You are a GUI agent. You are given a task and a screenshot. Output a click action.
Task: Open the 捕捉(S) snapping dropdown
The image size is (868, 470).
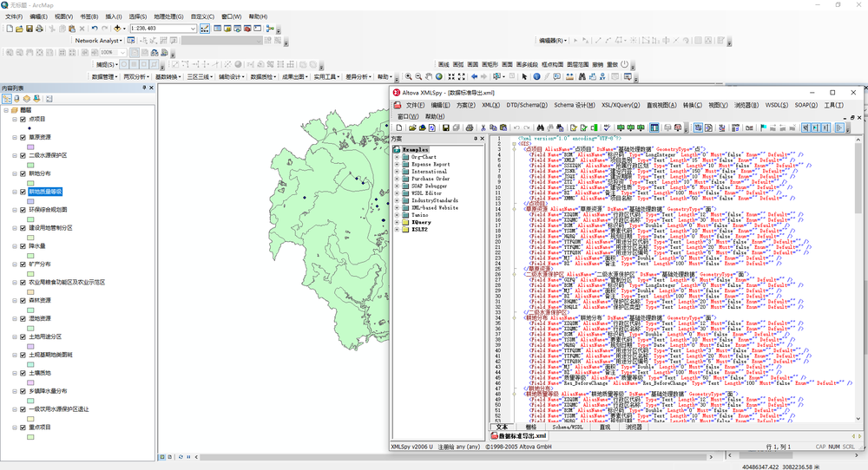[106, 65]
